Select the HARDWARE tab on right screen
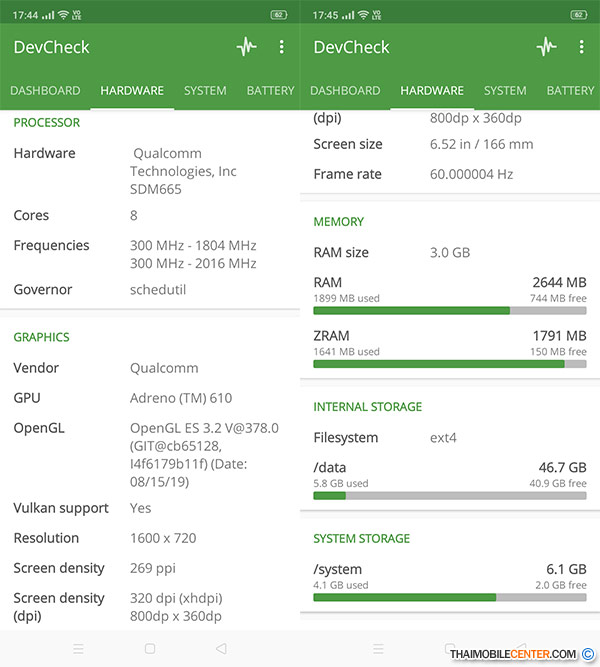 click(432, 91)
